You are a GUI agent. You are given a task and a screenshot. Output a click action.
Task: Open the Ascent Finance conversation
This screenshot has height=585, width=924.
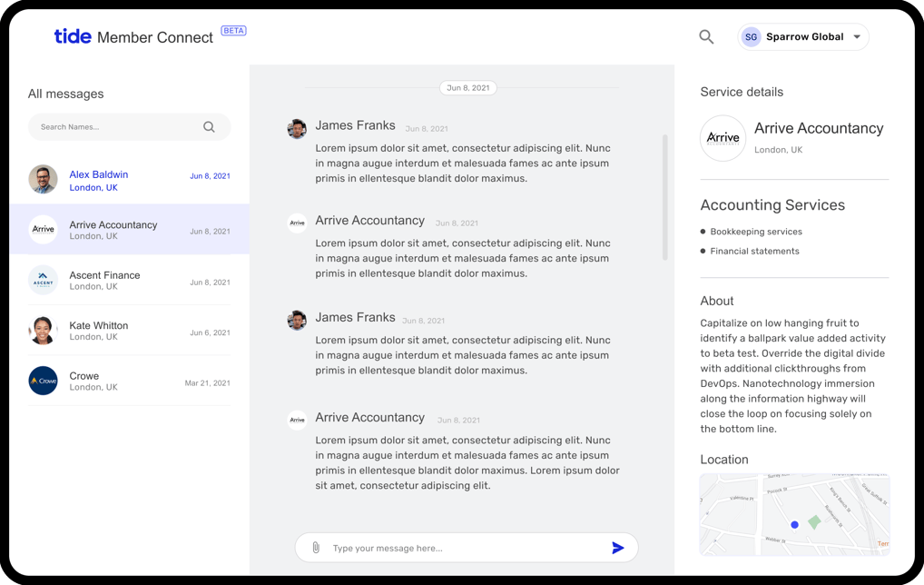click(x=129, y=280)
